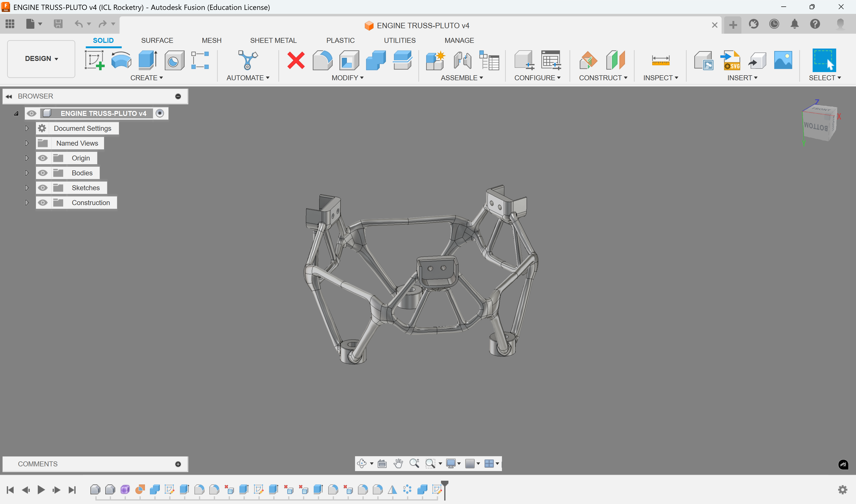Select the Fillet tool in Modify
Image resolution: width=856 pixels, height=504 pixels.
coord(322,60)
